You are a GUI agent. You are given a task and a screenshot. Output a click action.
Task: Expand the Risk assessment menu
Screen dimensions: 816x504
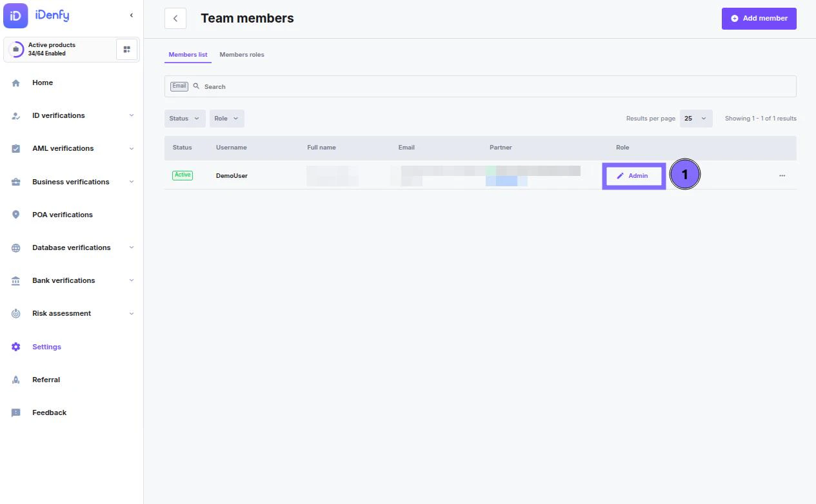132,313
